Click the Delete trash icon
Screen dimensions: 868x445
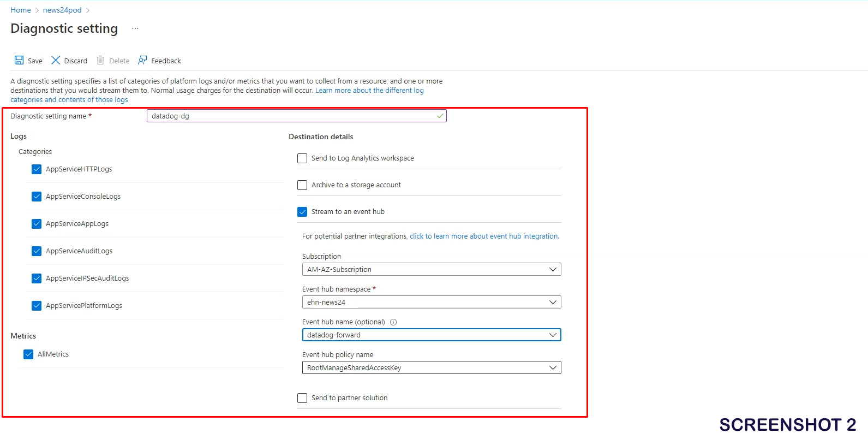tap(100, 60)
